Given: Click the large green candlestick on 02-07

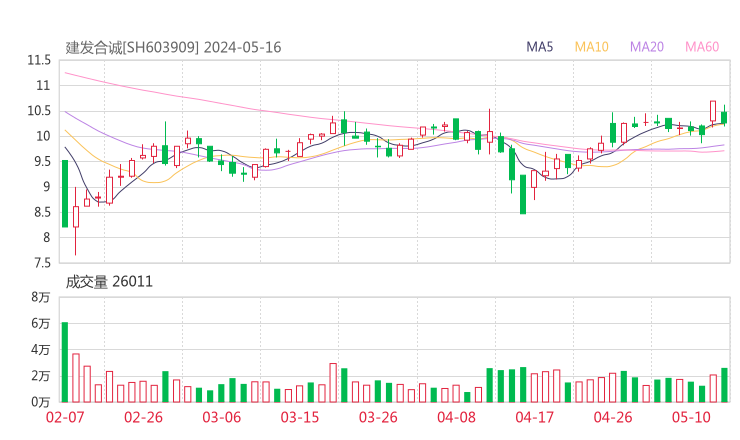Looking at the screenshot, I should (x=65, y=194).
